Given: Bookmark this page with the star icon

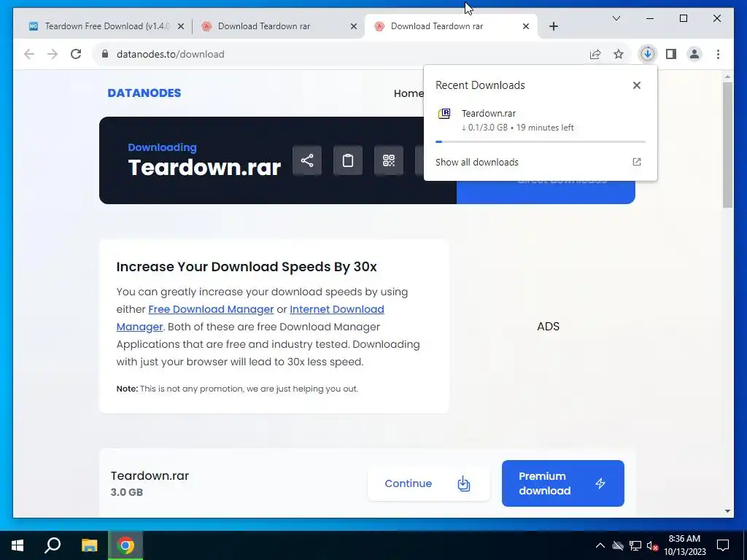Looking at the screenshot, I should [619, 54].
